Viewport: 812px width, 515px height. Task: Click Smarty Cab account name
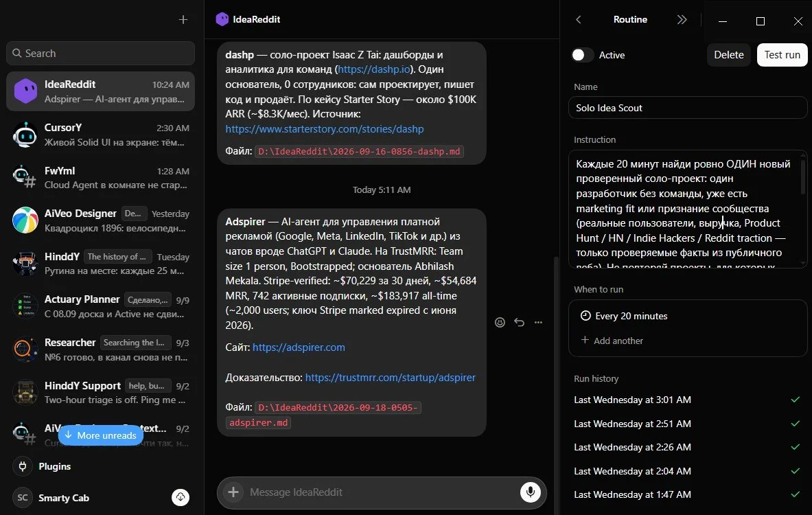(64, 498)
